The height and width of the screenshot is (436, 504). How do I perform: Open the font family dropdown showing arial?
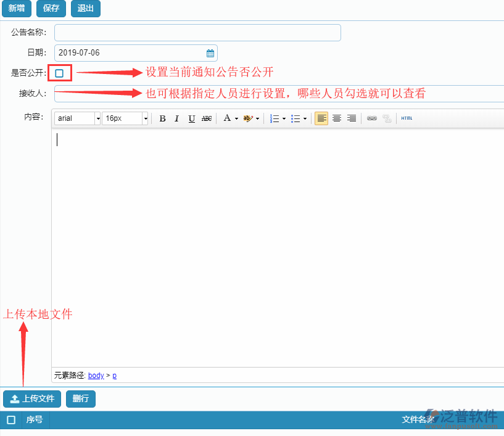tap(77, 118)
